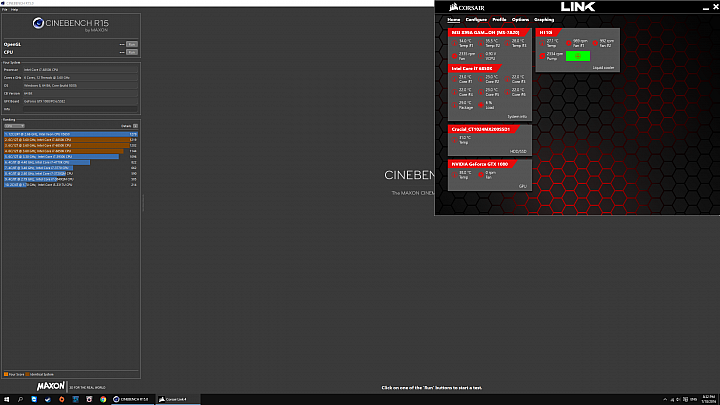
Task: Click the Info input field in Your System
Action: (80, 109)
